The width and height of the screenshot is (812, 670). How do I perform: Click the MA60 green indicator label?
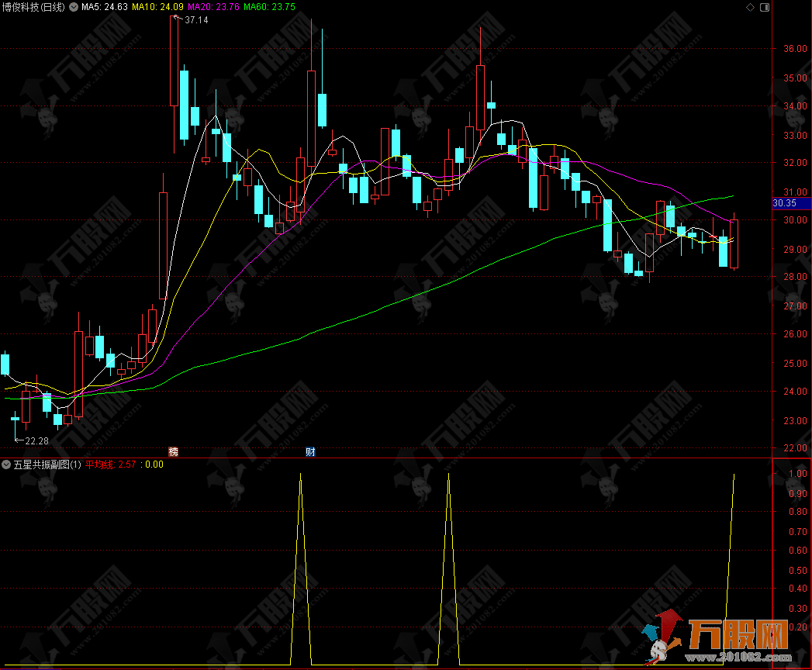[269, 8]
